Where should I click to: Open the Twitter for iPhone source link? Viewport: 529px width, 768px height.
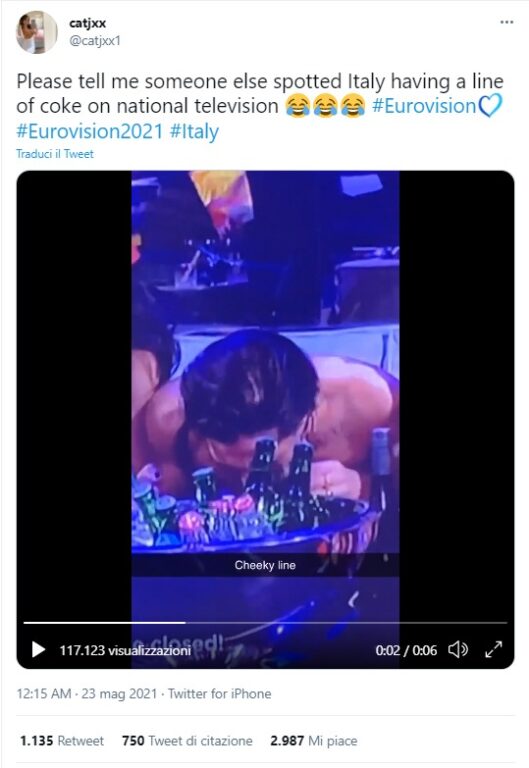click(x=219, y=694)
